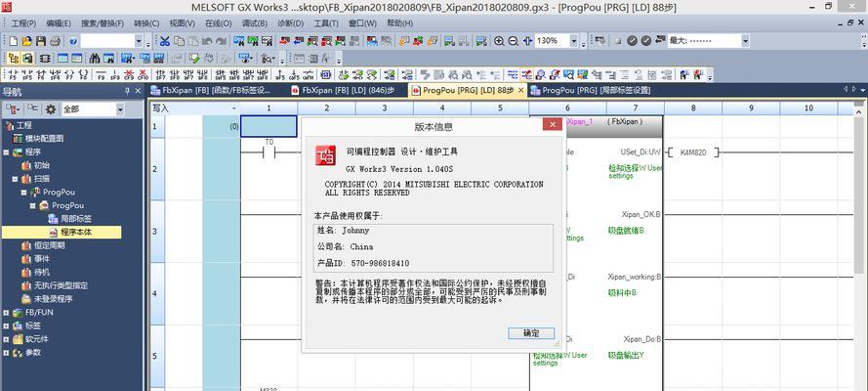Screen dimensions: 868x391
Task: Click the second gray checkmark circle icon
Action: tap(645, 41)
